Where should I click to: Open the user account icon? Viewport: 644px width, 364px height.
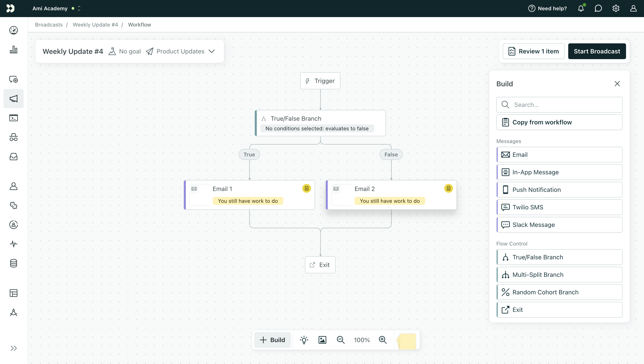(633, 8)
